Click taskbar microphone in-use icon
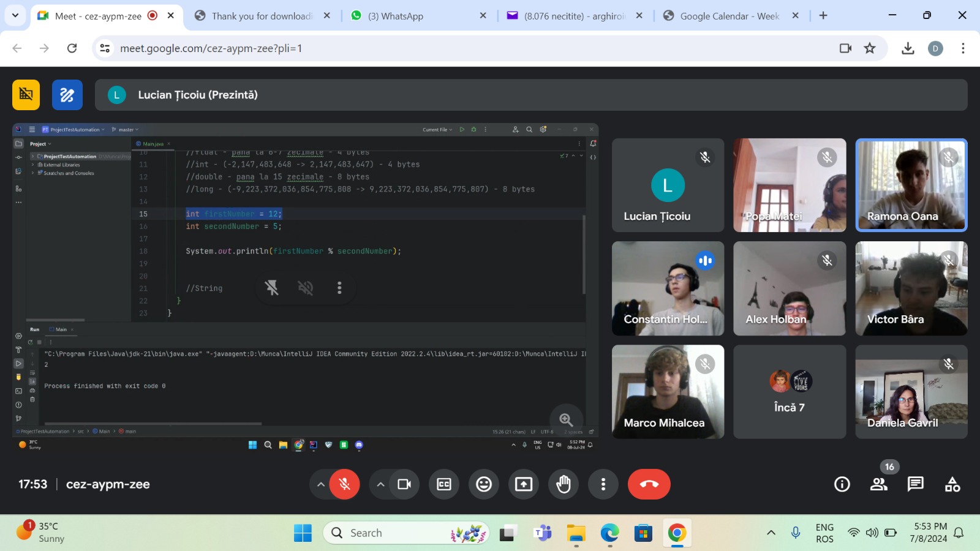 (796, 533)
